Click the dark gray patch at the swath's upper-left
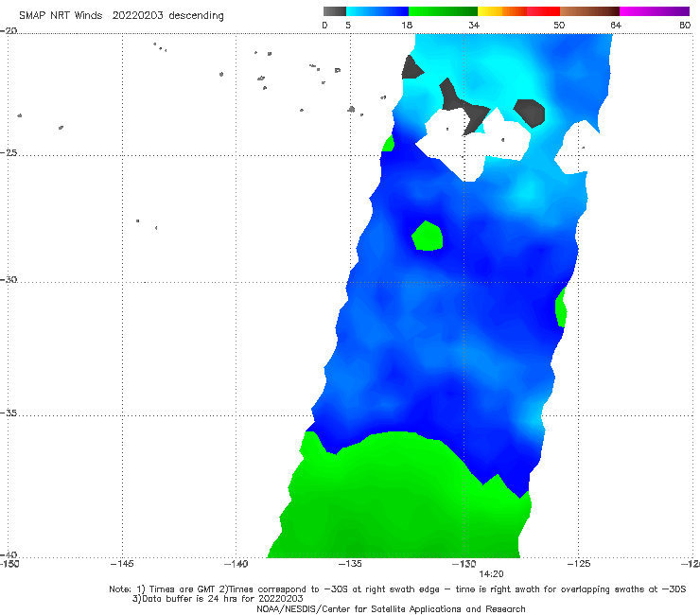The height and width of the screenshot is (615, 700). click(x=412, y=67)
